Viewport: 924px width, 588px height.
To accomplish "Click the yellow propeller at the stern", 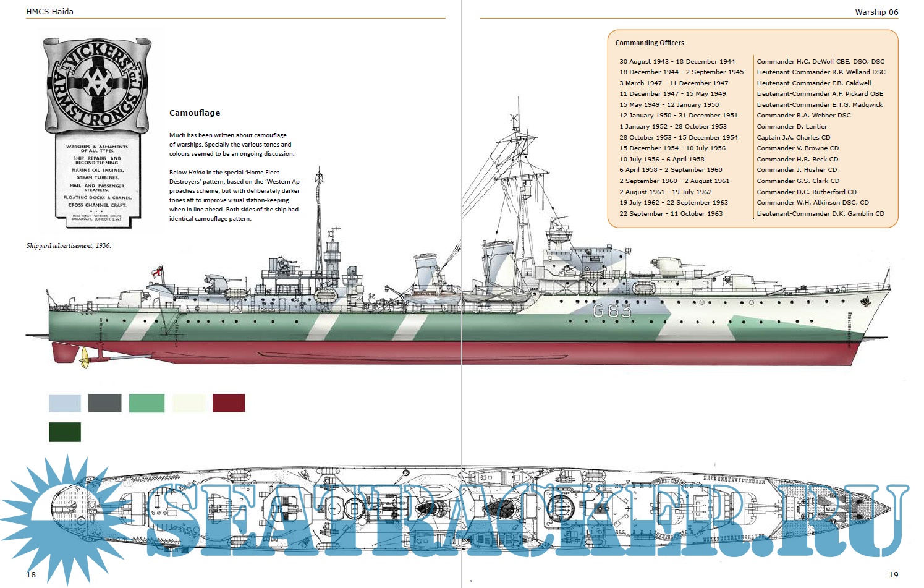I will [x=85, y=357].
